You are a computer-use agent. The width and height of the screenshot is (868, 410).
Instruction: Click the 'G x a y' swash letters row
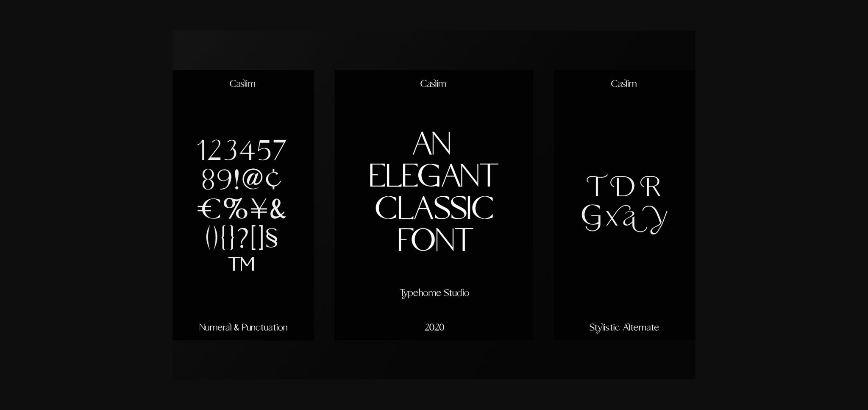pos(624,219)
